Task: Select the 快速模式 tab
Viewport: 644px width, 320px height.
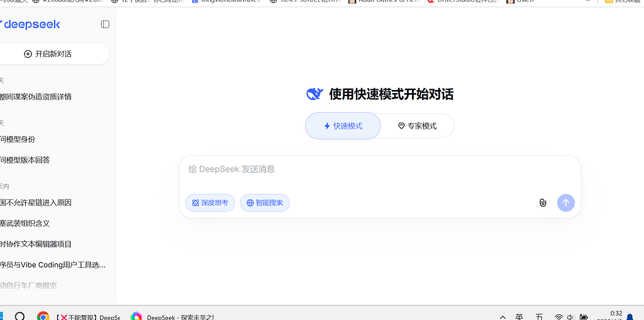Action: click(343, 126)
